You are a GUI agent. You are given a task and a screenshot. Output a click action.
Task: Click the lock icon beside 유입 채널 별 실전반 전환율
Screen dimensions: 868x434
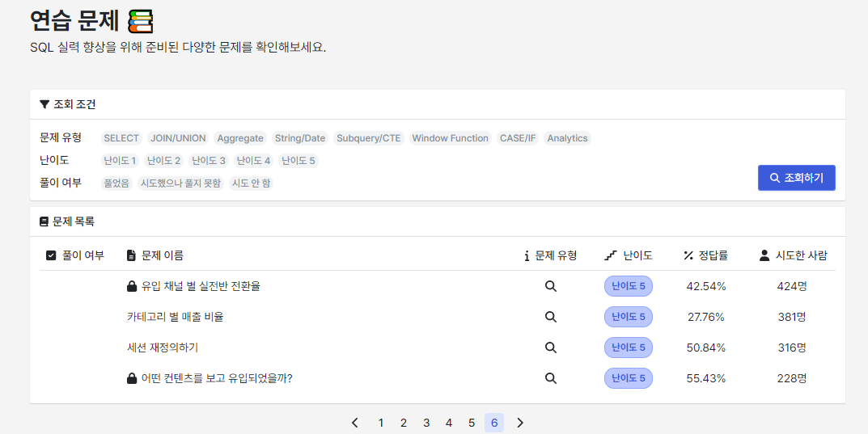point(132,286)
